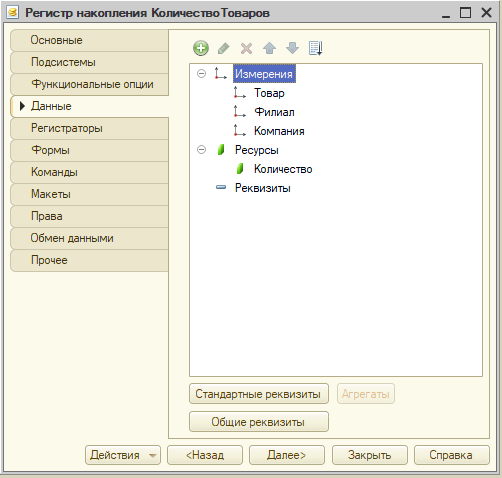502x478 pixels.
Task: Click the green icon next to Количество
Action: tap(240, 169)
